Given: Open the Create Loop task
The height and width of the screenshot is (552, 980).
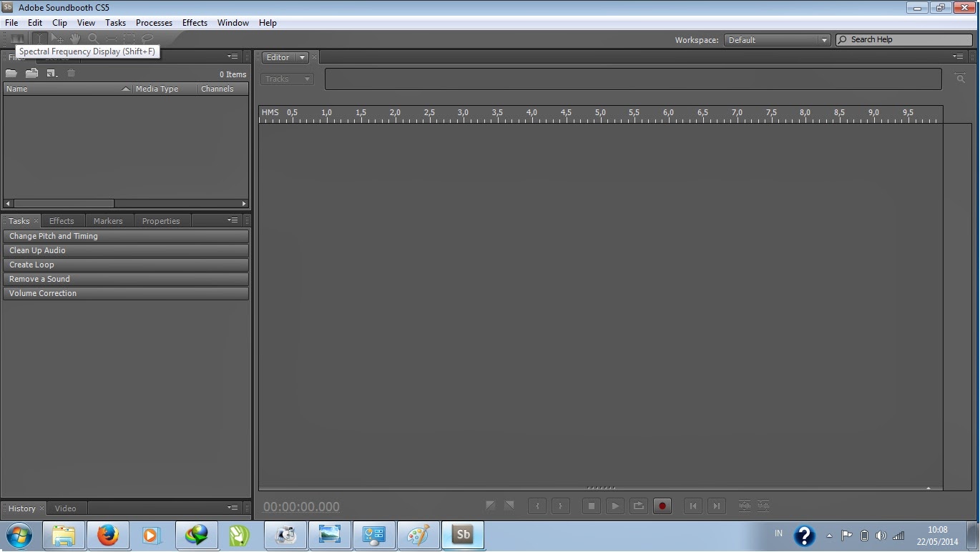Looking at the screenshot, I should pyautogui.click(x=126, y=265).
